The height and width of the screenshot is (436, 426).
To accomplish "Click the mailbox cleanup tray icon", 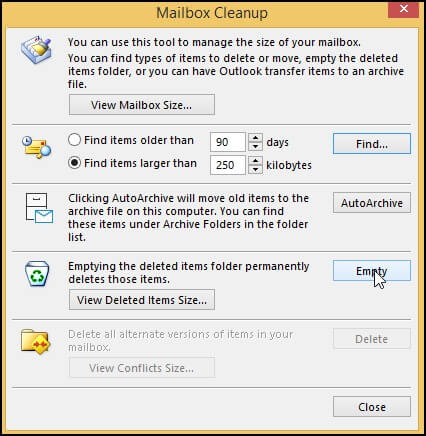I will [x=36, y=49].
